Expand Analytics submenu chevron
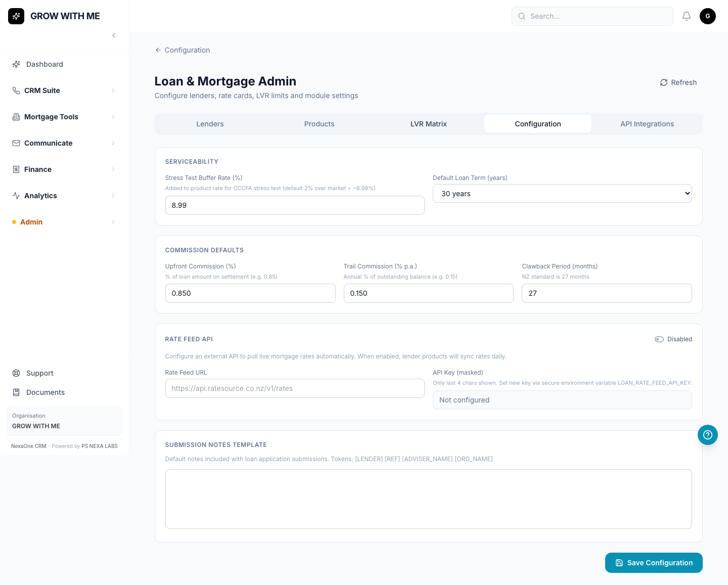The width and height of the screenshot is (728, 585). pos(113,196)
